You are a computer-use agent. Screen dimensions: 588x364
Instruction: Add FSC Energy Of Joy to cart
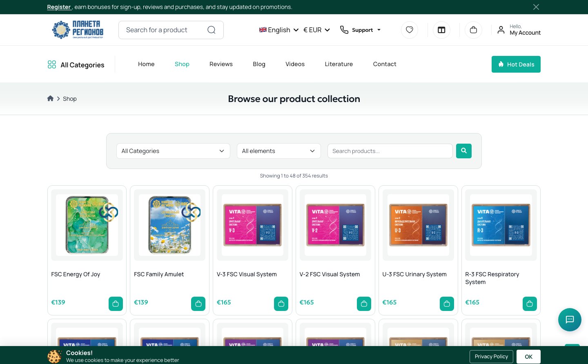click(116, 304)
